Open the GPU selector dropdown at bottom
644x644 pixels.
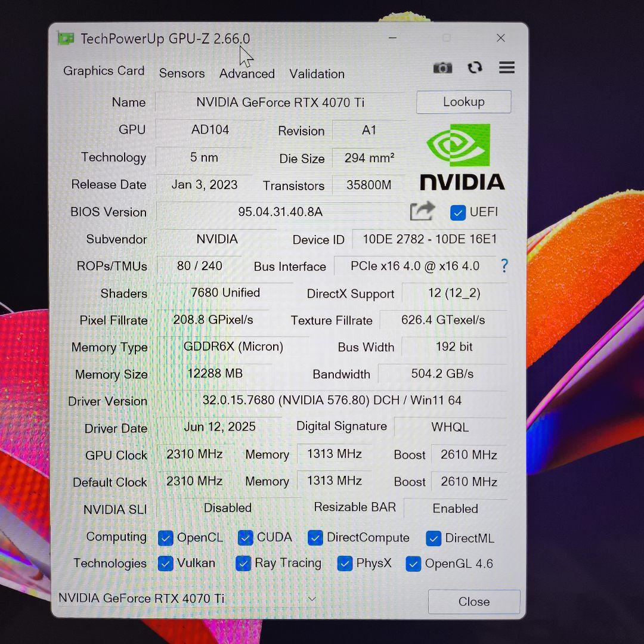click(x=312, y=599)
